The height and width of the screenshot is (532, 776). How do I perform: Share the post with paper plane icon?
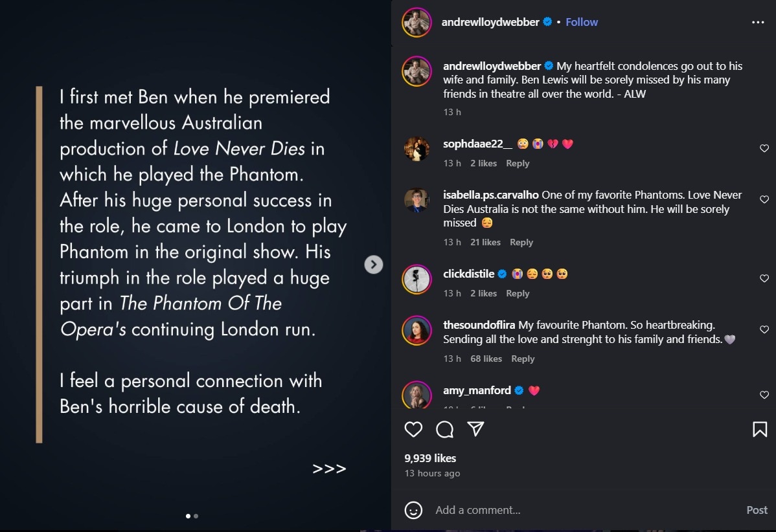pos(476,429)
